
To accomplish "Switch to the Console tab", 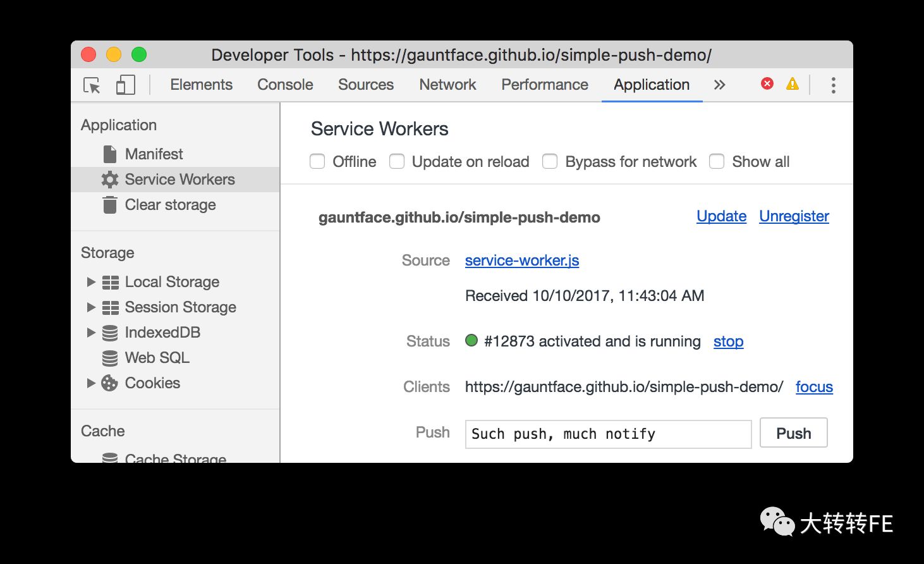I will (x=285, y=85).
